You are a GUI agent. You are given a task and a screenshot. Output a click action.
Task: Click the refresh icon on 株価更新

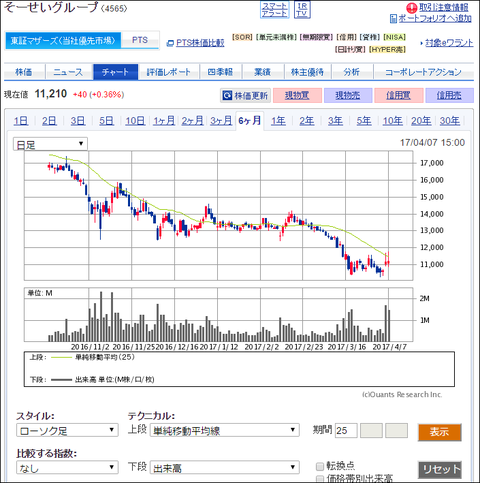227,96
